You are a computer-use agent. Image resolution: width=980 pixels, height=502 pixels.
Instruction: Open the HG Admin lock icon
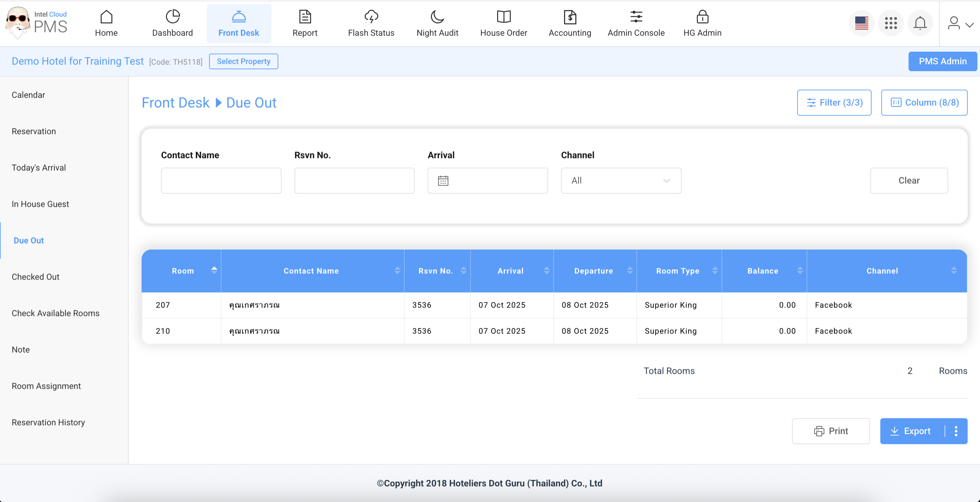[x=702, y=17]
